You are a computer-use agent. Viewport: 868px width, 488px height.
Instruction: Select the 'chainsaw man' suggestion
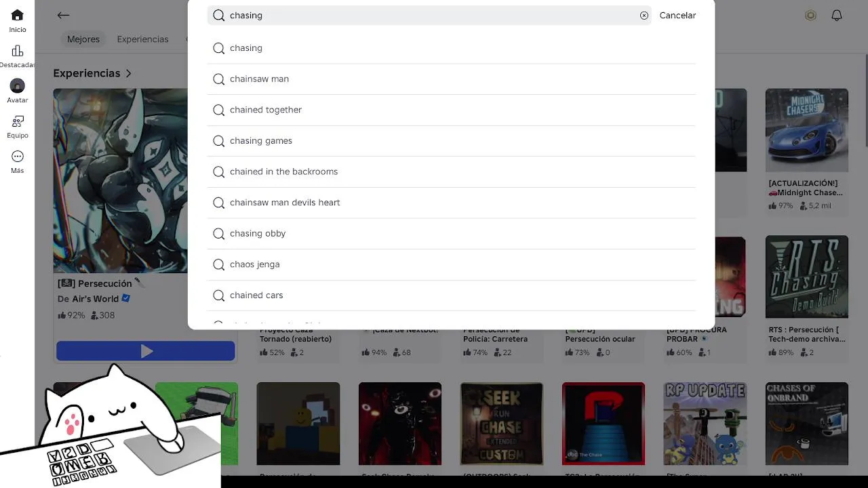pos(452,79)
